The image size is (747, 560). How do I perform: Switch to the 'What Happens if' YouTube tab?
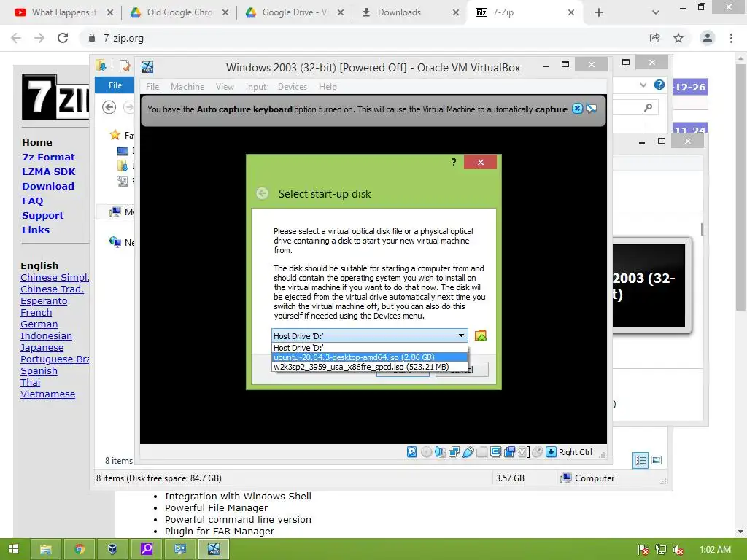coord(63,12)
